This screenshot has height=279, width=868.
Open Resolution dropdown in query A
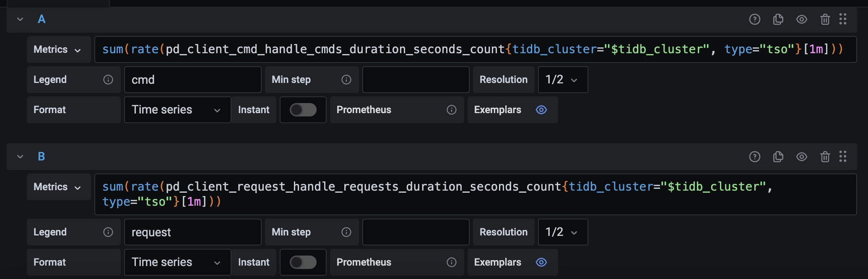click(562, 80)
